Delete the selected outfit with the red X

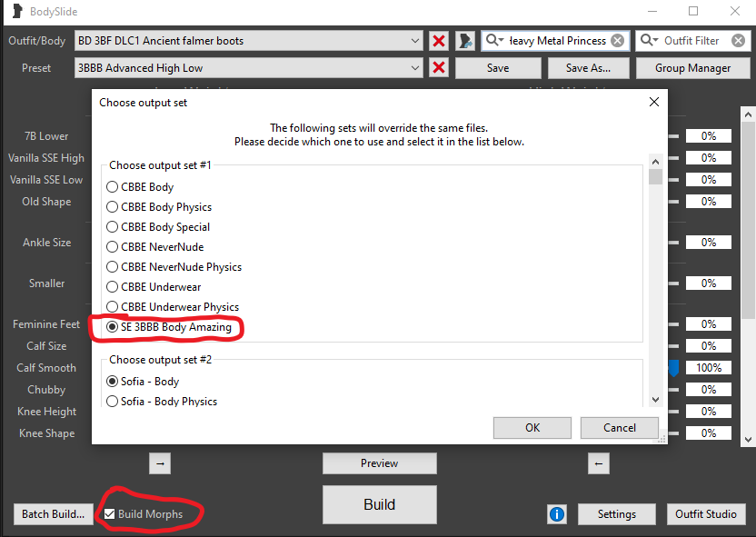click(x=439, y=41)
